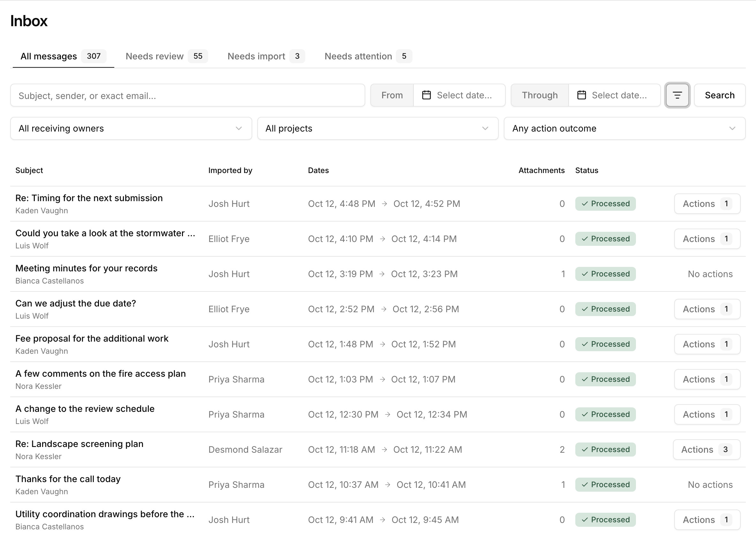Click the Search button

[x=720, y=95]
